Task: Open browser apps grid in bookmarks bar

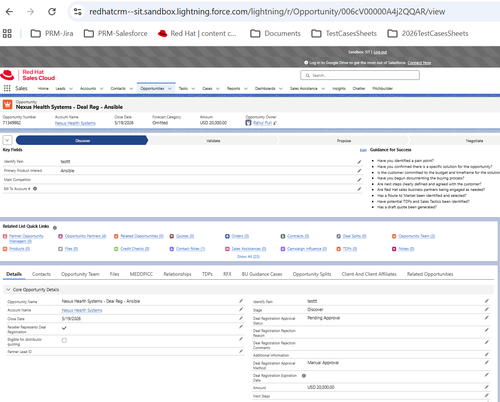Action: [x=7, y=33]
